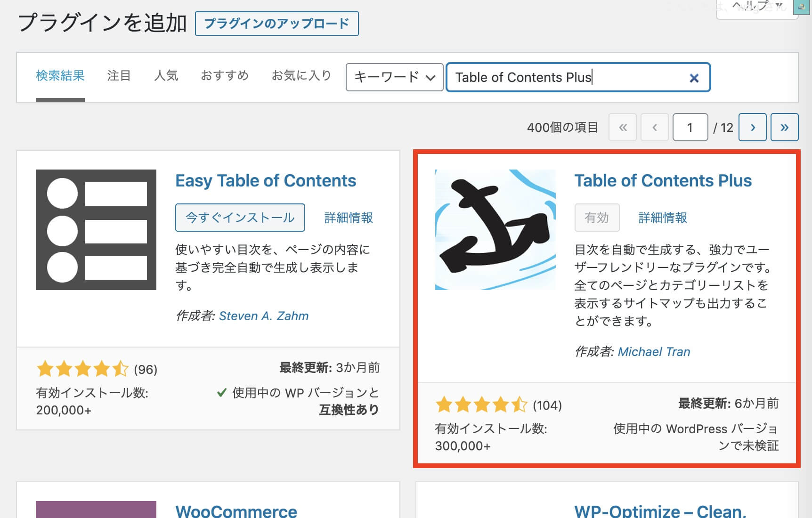Select the 検索結果 tab
The width and height of the screenshot is (812, 518).
60,76
